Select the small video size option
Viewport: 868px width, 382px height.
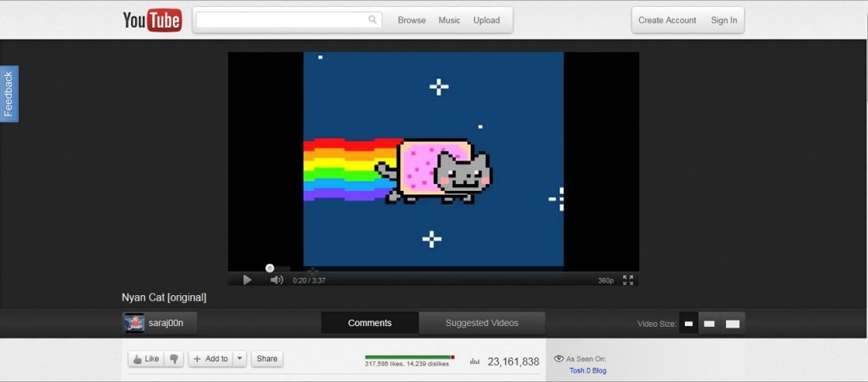pyautogui.click(x=688, y=324)
